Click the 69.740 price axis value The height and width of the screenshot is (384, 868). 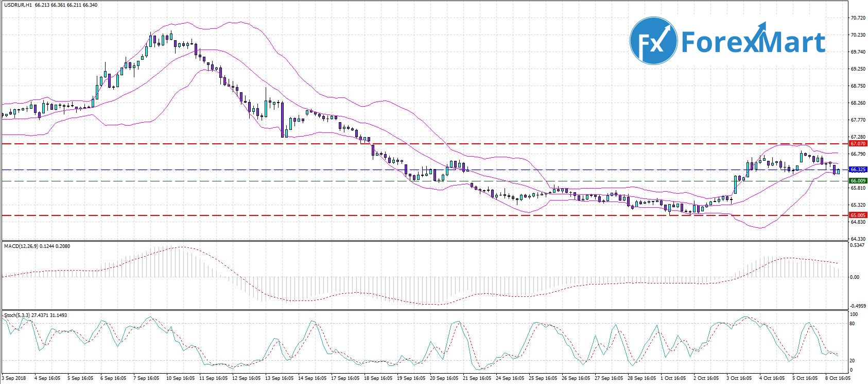click(858, 52)
